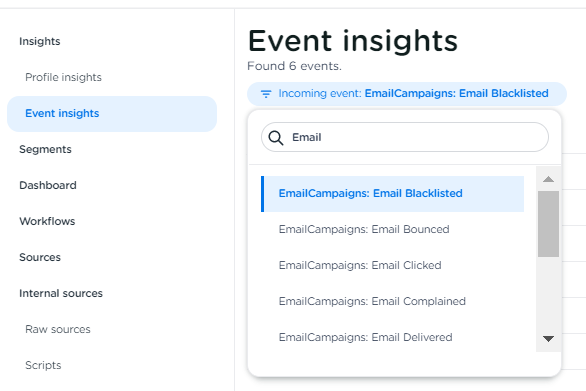
Task: Open Profile insights in sidebar
Action: click(64, 77)
